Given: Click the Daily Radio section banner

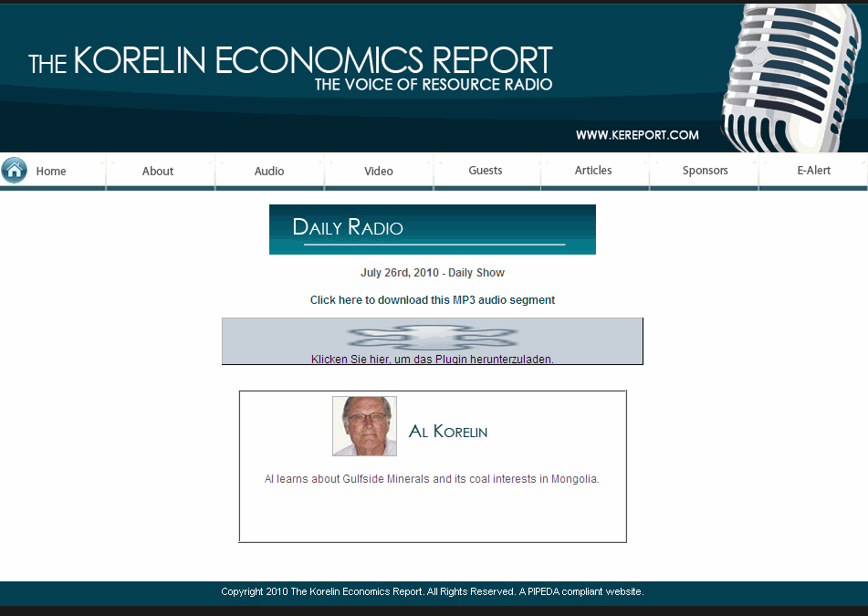Looking at the screenshot, I should (433, 230).
